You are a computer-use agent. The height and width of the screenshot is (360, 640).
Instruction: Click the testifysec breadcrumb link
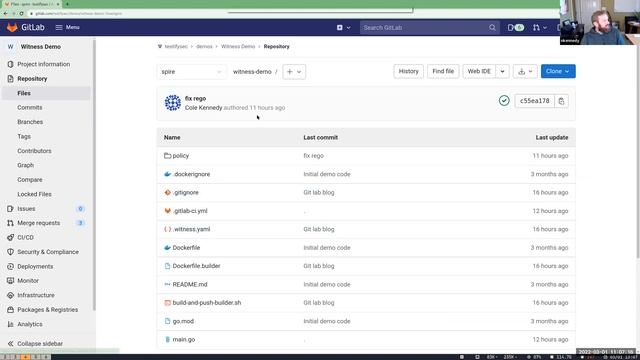tap(176, 47)
